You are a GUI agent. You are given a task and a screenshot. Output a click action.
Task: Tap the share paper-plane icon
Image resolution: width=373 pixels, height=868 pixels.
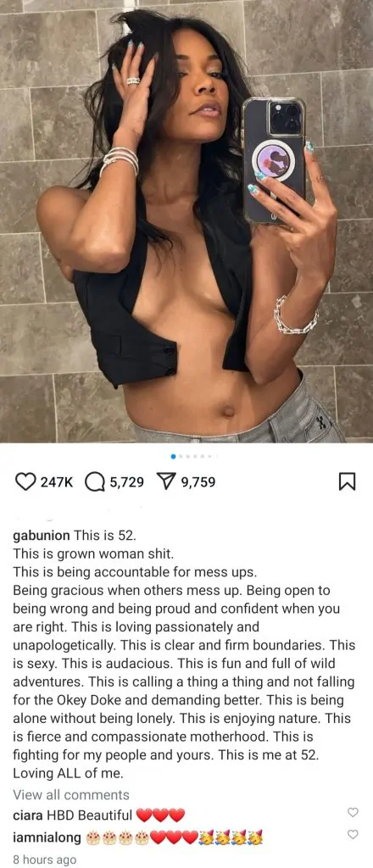[166, 482]
